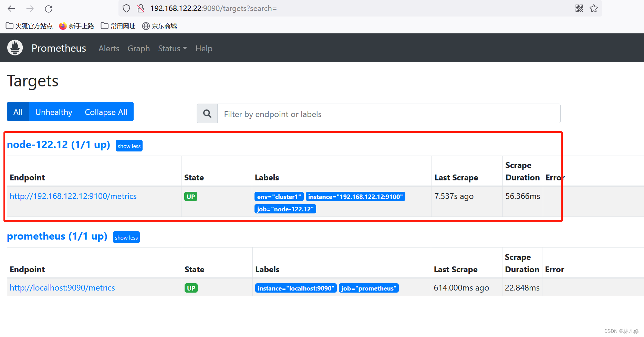Click node-122.12 (1/1 up) heading
The width and height of the screenshot is (644, 337).
59,145
